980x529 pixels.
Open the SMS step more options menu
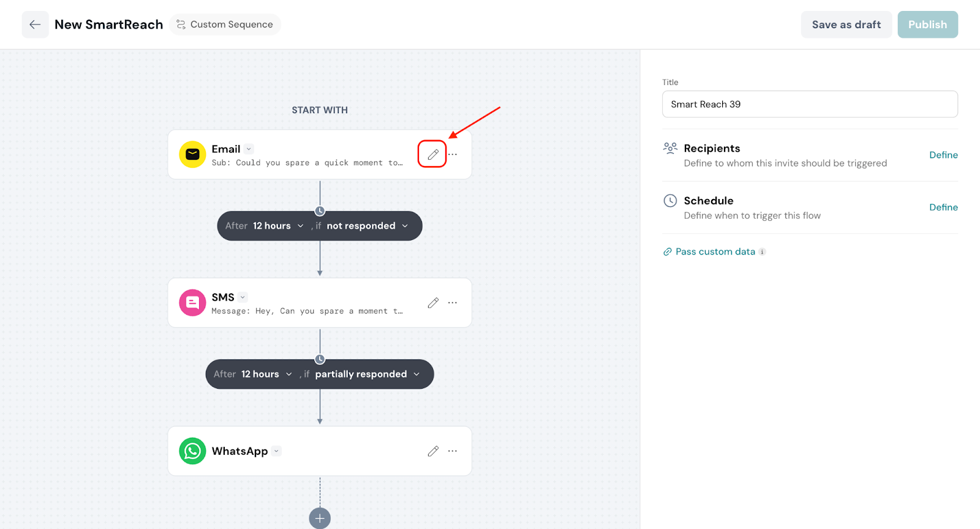pos(453,302)
